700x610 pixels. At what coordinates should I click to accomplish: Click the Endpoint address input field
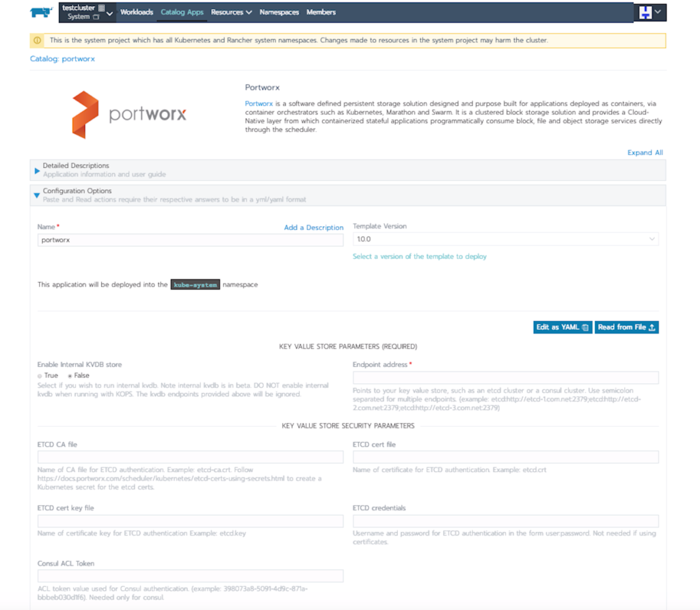click(x=505, y=378)
